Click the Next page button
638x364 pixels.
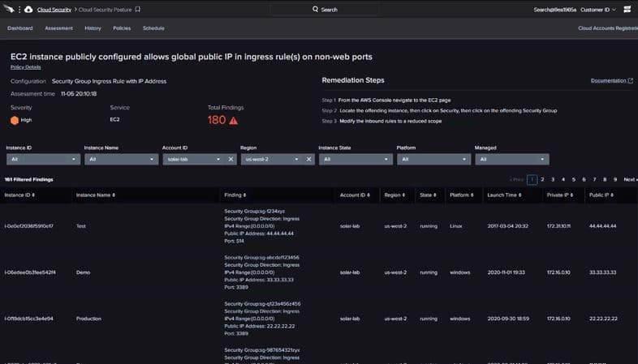coord(630,179)
